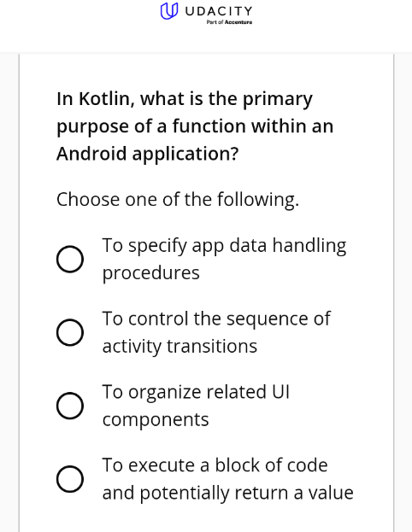Click 'activity transitions' text in second option
Image resolution: width=412 pixels, height=532 pixels.
[180, 347]
